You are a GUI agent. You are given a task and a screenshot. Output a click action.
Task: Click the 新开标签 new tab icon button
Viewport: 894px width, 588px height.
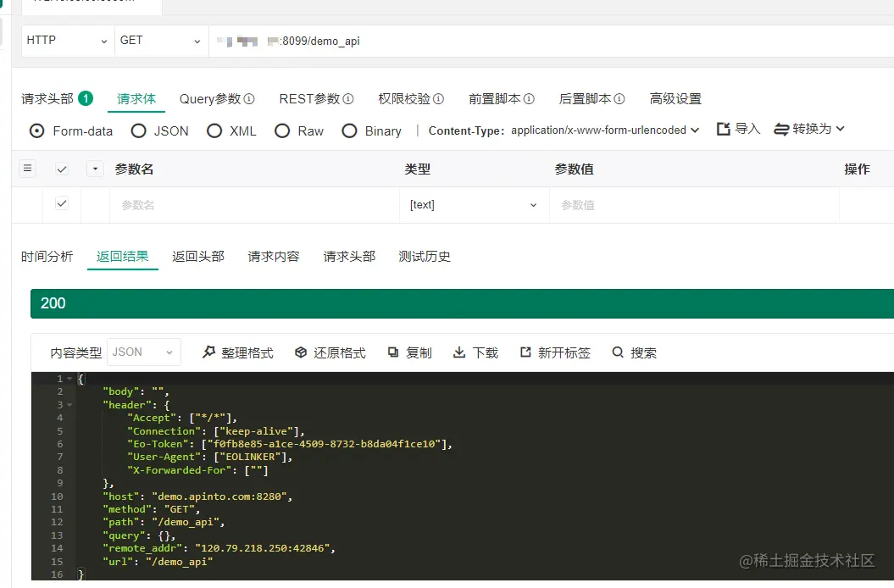555,352
